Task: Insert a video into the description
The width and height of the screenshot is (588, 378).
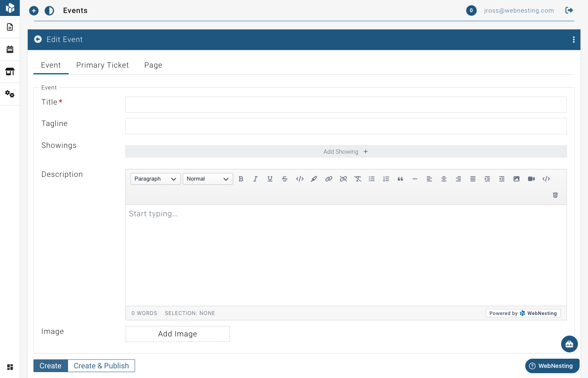Action: [531, 178]
